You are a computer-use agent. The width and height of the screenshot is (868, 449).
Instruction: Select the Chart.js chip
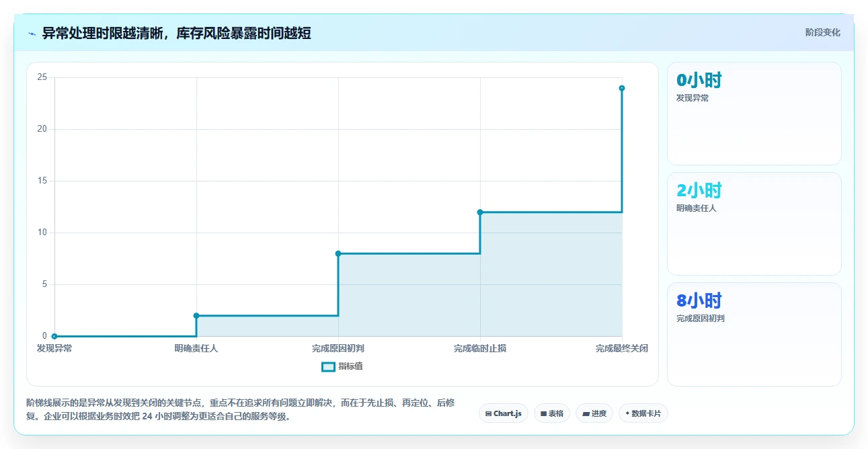[x=504, y=413]
